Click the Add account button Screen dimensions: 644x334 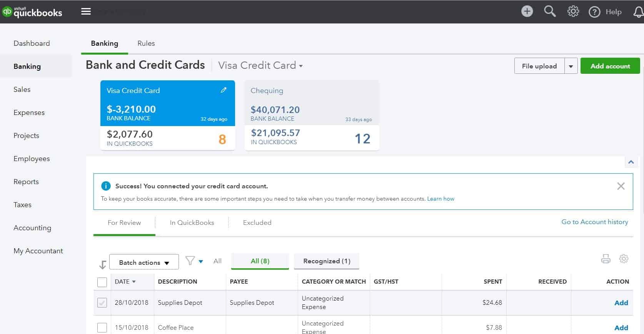610,66
